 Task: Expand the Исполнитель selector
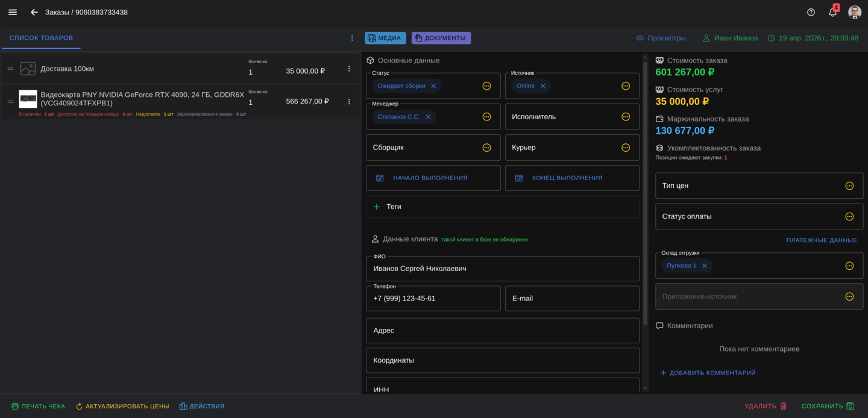626,117
